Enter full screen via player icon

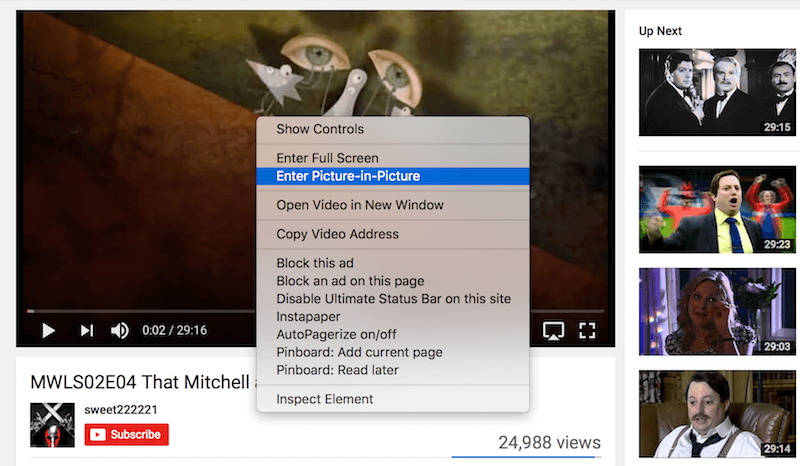(588, 330)
